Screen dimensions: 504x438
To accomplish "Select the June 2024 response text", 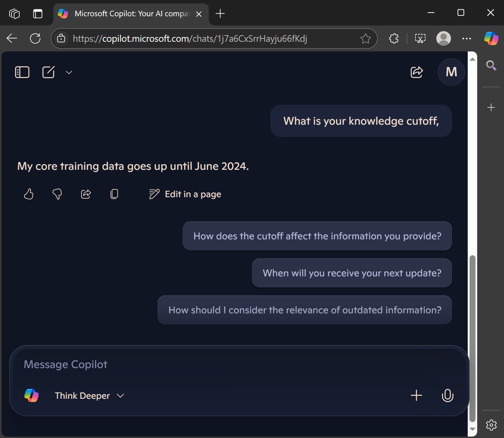I will click(x=133, y=166).
